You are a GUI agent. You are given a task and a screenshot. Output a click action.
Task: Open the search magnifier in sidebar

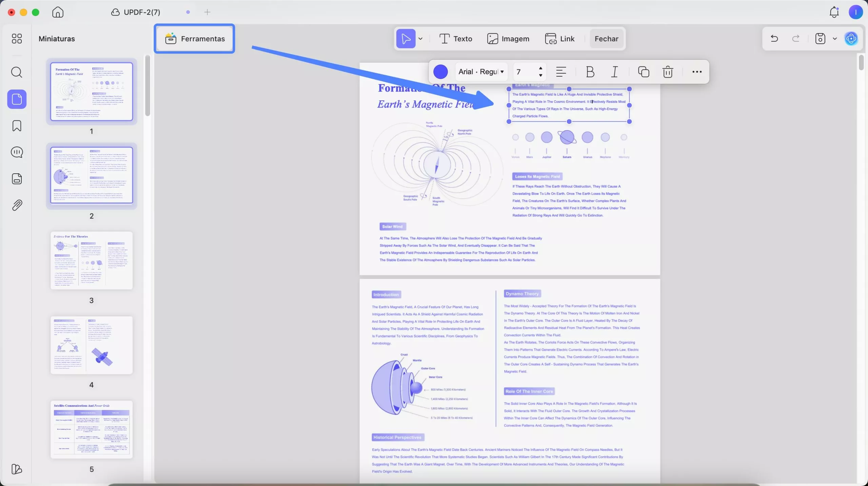(17, 72)
